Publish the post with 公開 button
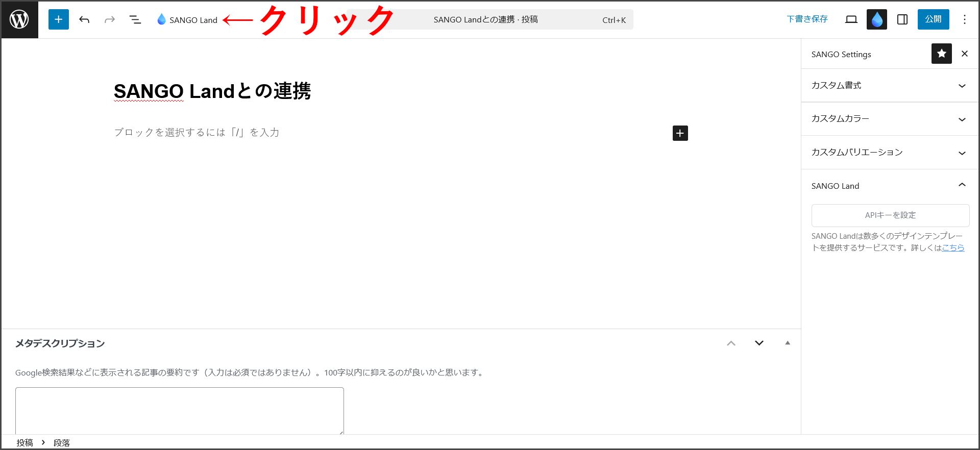980x450 pixels. (x=934, y=19)
